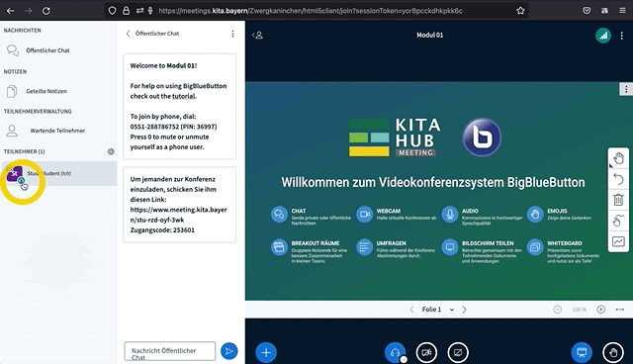
Task: Open the Firefox hamburger menu
Action: 622,11
